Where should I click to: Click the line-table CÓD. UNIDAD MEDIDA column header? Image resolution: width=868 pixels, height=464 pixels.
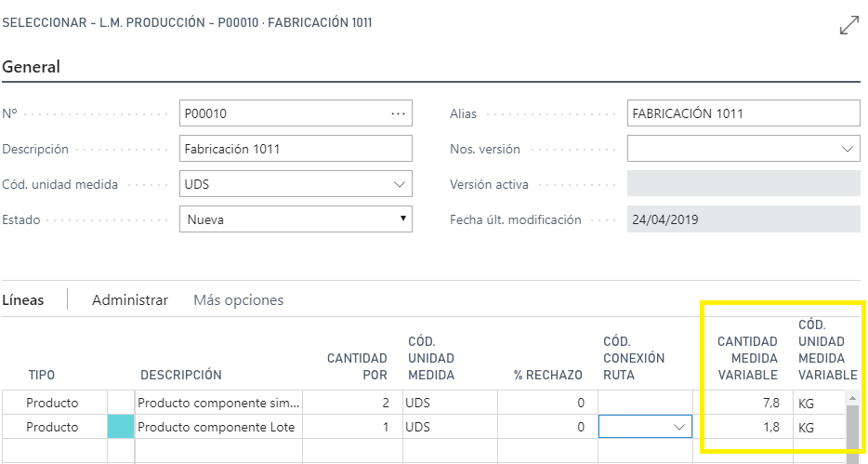point(430,358)
